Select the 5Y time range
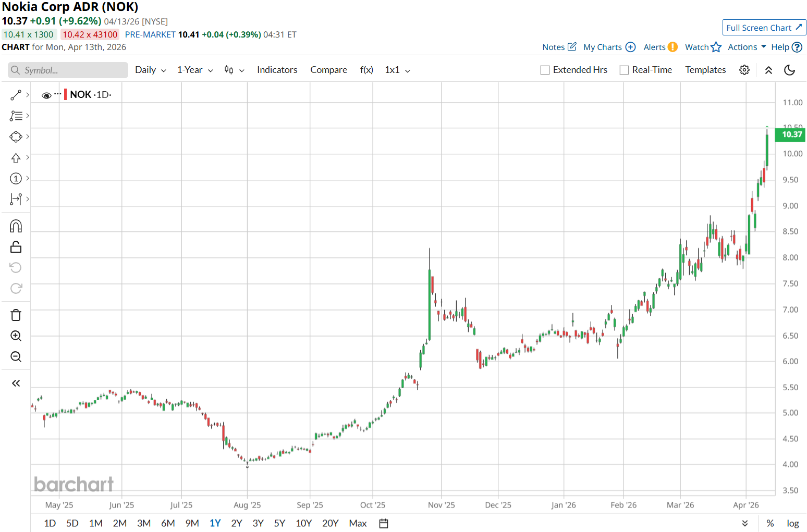The image size is (807, 532). coord(279,523)
